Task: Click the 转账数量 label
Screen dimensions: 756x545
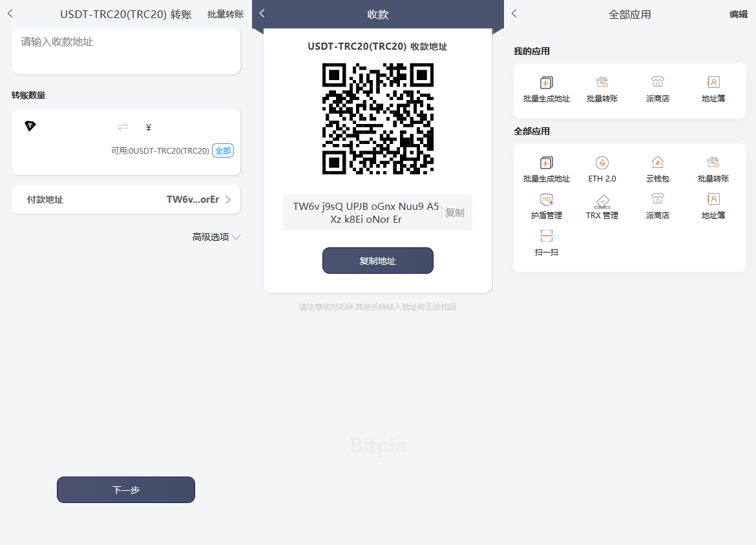Action: [28, 96]
